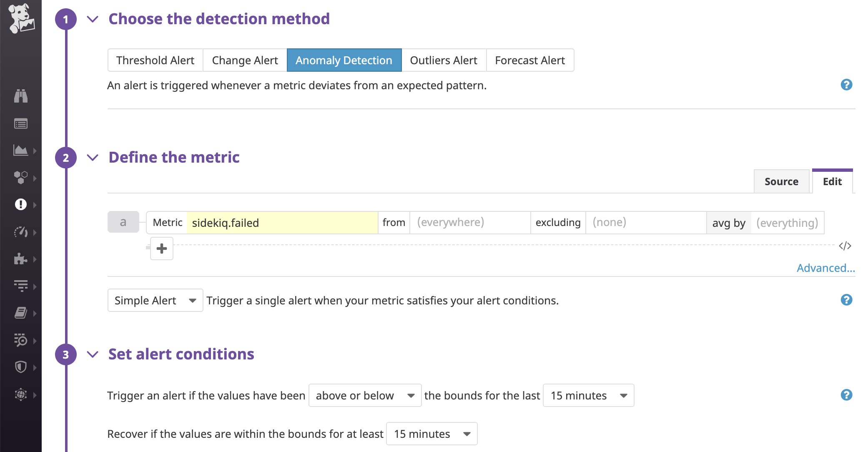Click the sidekiq.failed metric field
This screenshot has height=452, width=868.
(282, 223)
